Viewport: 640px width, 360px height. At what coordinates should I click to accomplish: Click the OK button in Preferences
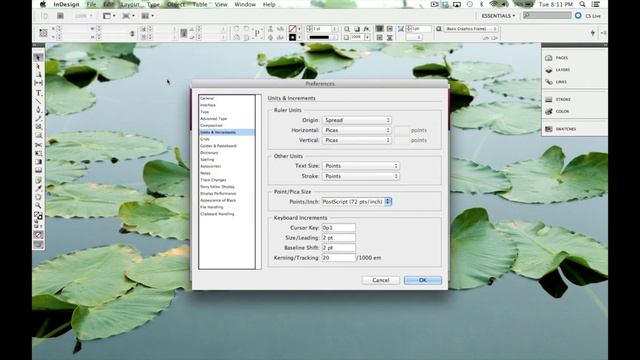pyautogui.click(x=422, y=280)
